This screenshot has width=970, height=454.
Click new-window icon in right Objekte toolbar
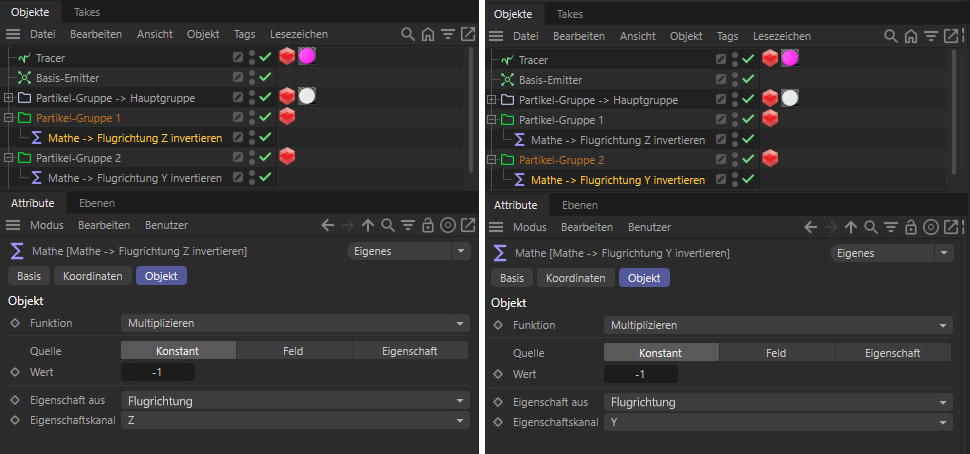(950, 36)
